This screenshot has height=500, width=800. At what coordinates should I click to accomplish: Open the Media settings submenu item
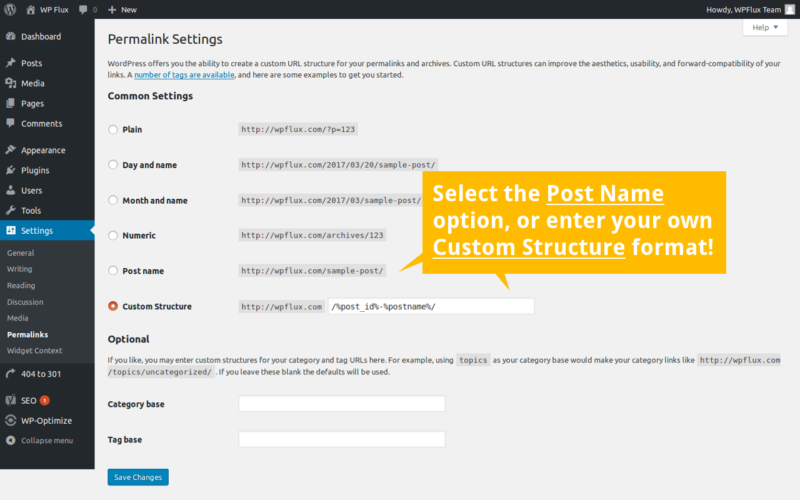(17, 318)
